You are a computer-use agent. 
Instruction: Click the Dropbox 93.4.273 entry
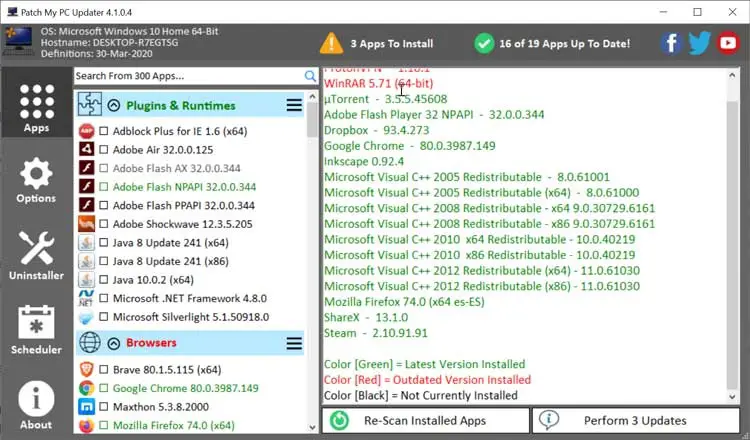tap(376, 130)
